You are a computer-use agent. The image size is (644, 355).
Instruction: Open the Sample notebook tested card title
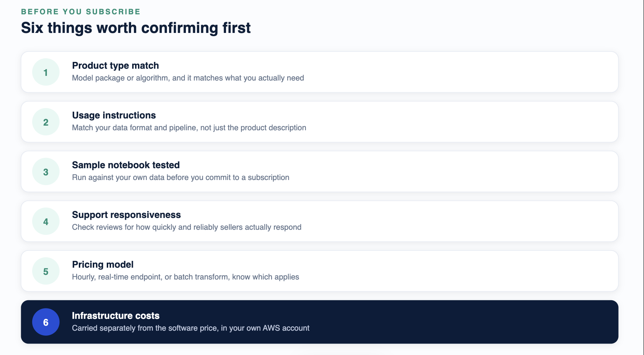coord(126,165)
